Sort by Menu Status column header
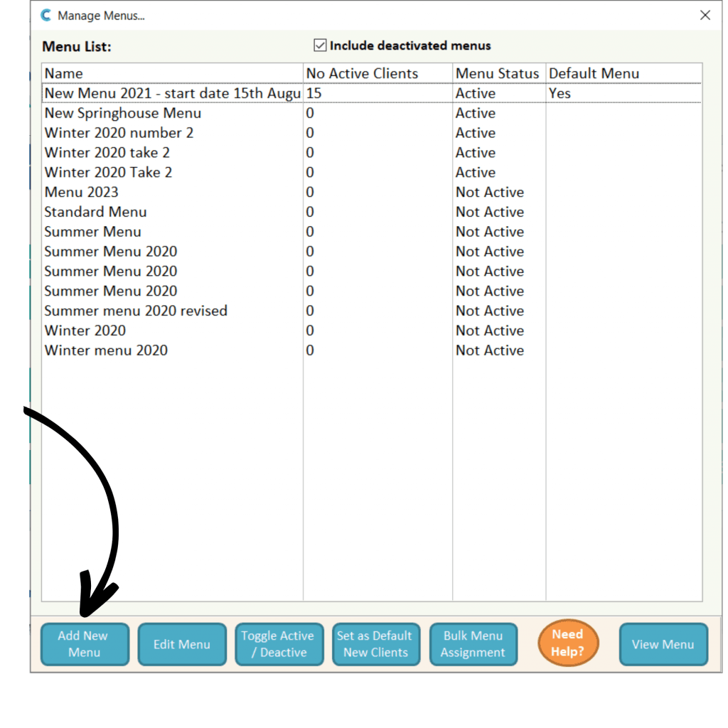 coord(499,73)
